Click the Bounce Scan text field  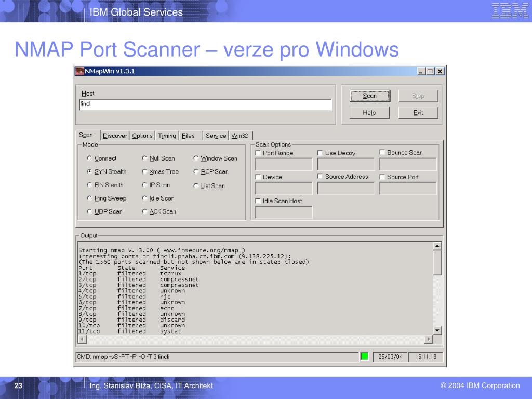(x=408, y=164)
